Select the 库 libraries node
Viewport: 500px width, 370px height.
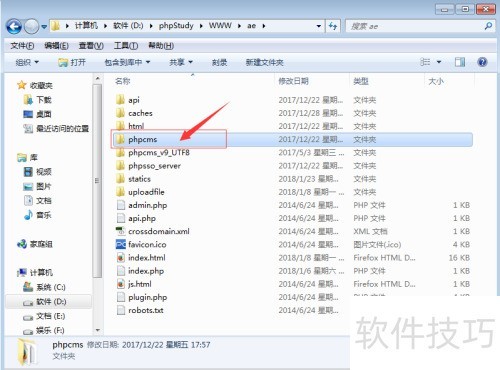27,157
